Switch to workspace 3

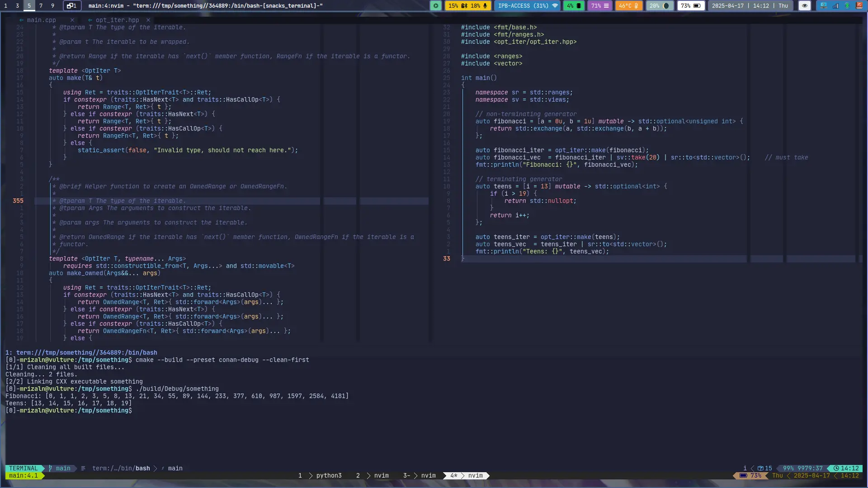coord(17,6)
